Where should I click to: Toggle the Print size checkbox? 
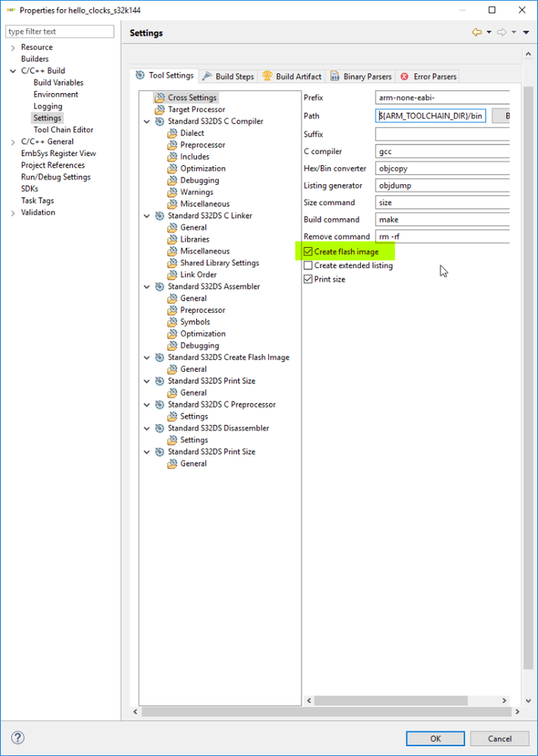pyautogui.click(x=308, y=280)
